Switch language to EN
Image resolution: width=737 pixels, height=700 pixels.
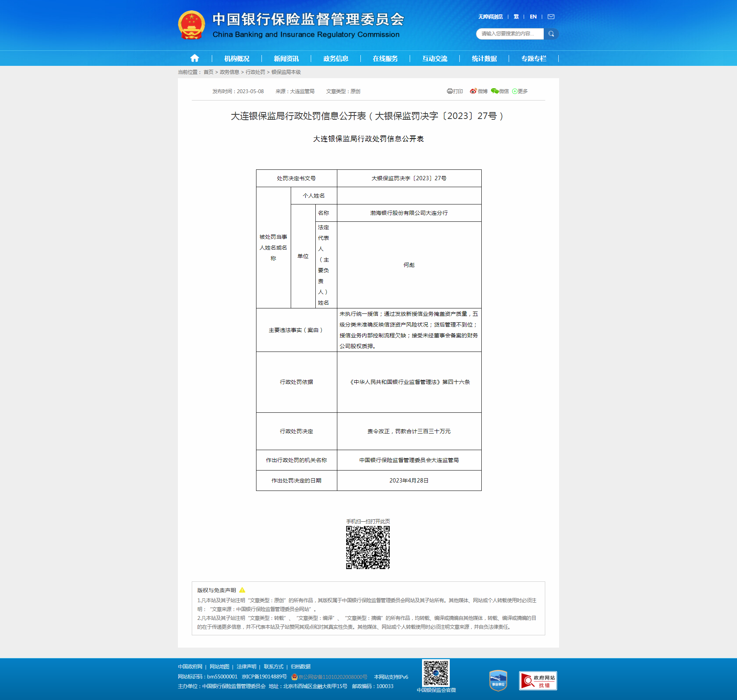click(533, 17)
